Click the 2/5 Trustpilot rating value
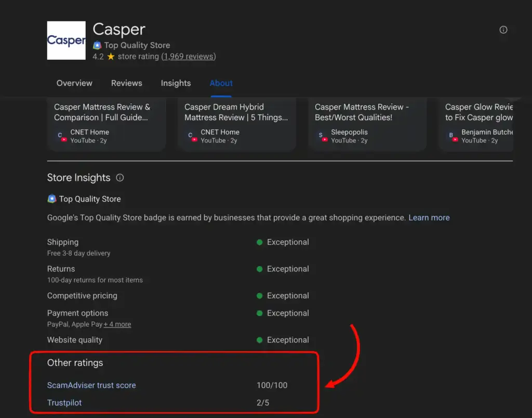Image resolution: width=532 pixels, height=418 pixels. tap(262, 403)
